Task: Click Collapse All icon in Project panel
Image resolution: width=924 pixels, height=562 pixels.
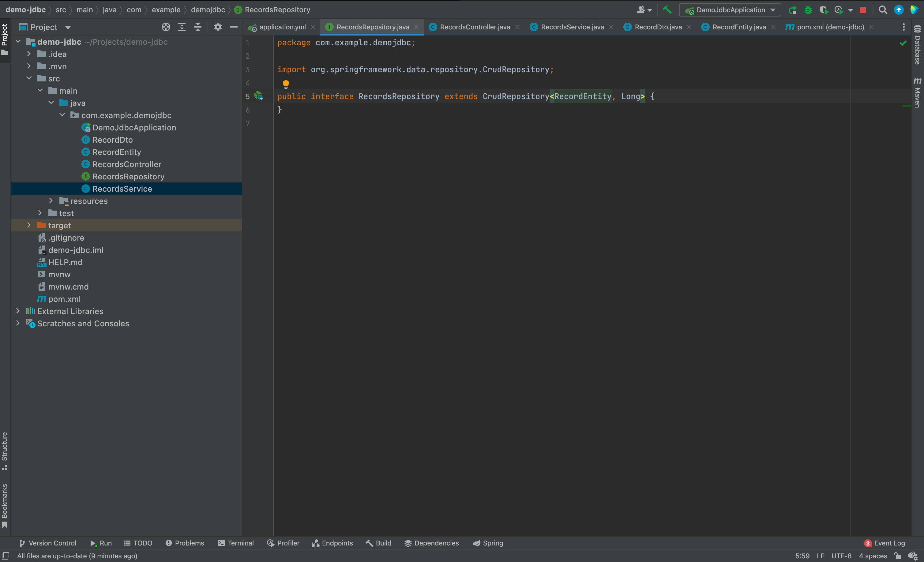Action: [x=197, y=27]
